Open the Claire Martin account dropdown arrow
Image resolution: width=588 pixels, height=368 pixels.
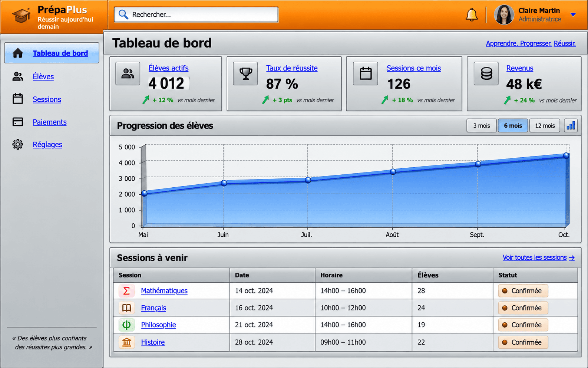[x=573, y=15]
